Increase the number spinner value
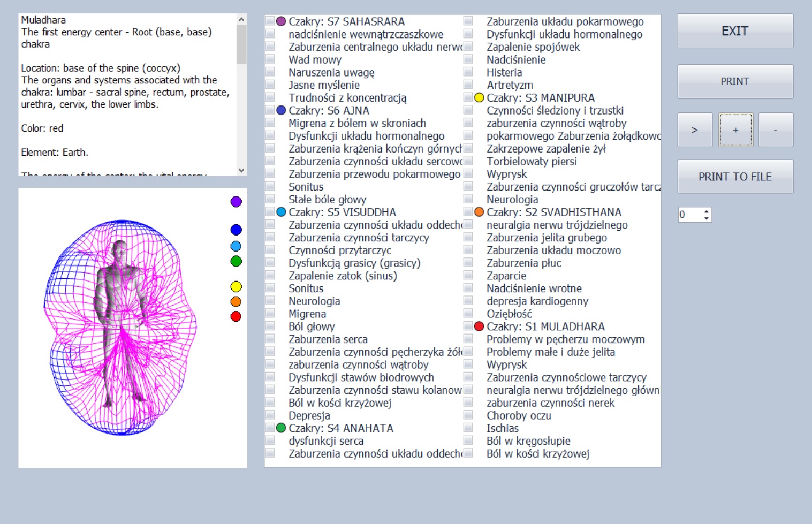Screen dimensions: 812x524 click(707, 211)
